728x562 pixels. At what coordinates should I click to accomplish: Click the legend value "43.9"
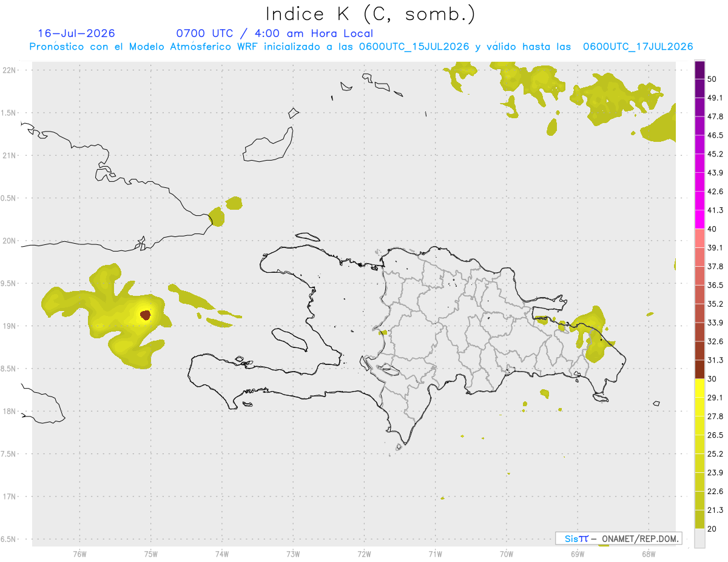click(x=715, y=173)
